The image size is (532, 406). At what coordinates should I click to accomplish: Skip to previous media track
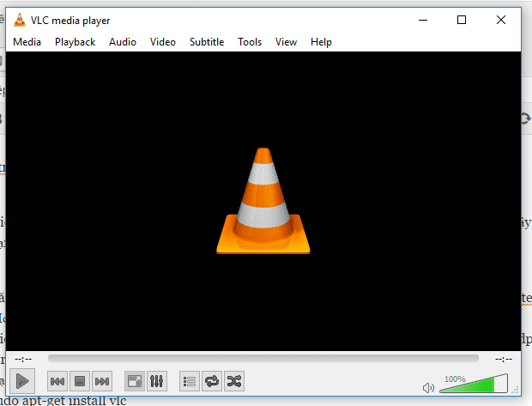coord(57,380)
